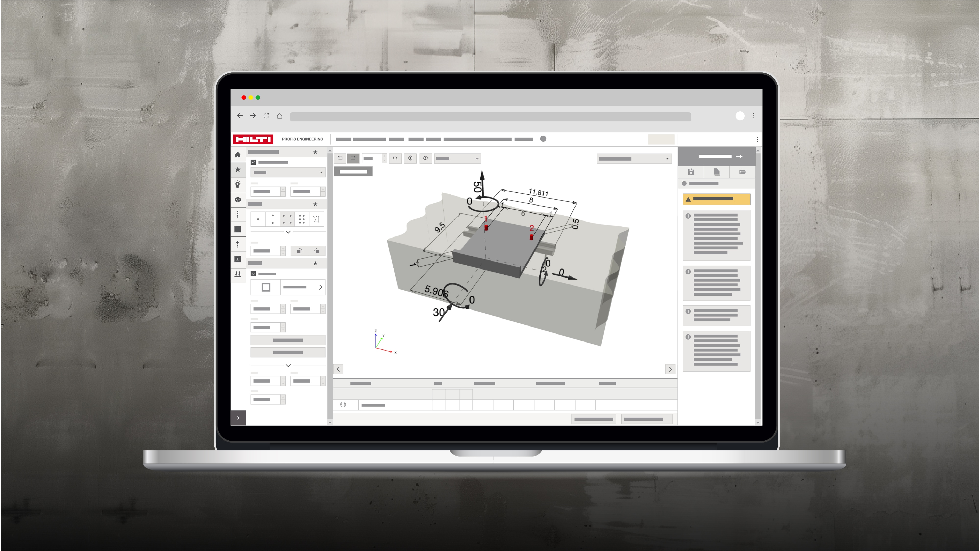Select the custom polygon anchor layout

pyautogui.click(x=316, y=219)
